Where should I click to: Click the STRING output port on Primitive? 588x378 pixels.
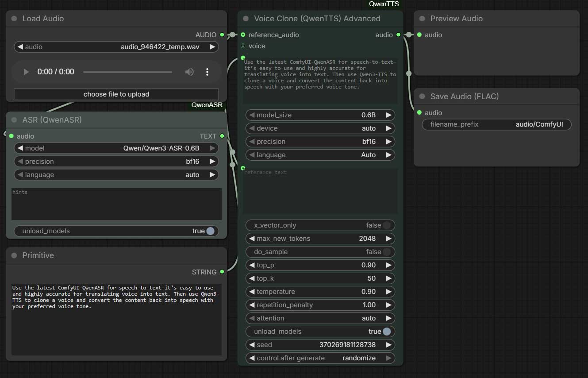tap(222, 271)
